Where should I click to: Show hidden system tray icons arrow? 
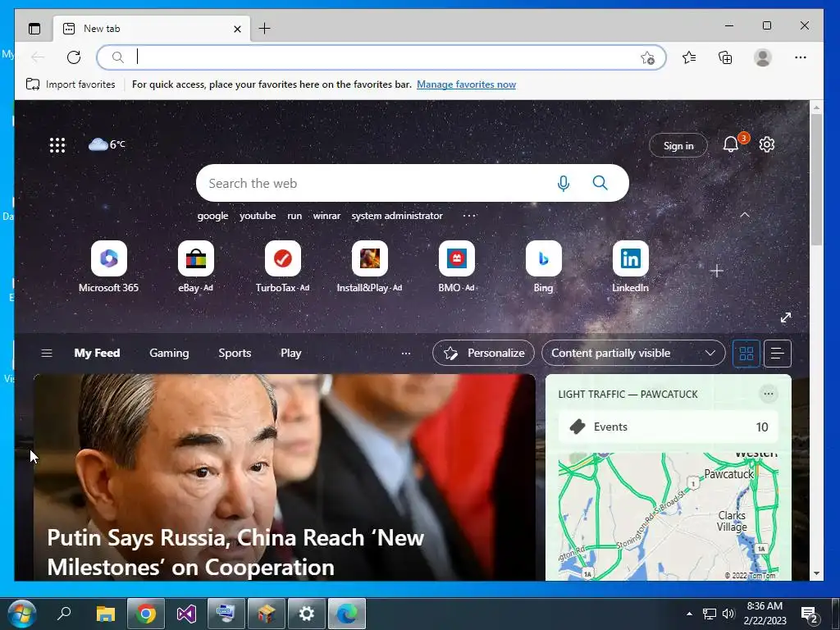tap(689, 614)
